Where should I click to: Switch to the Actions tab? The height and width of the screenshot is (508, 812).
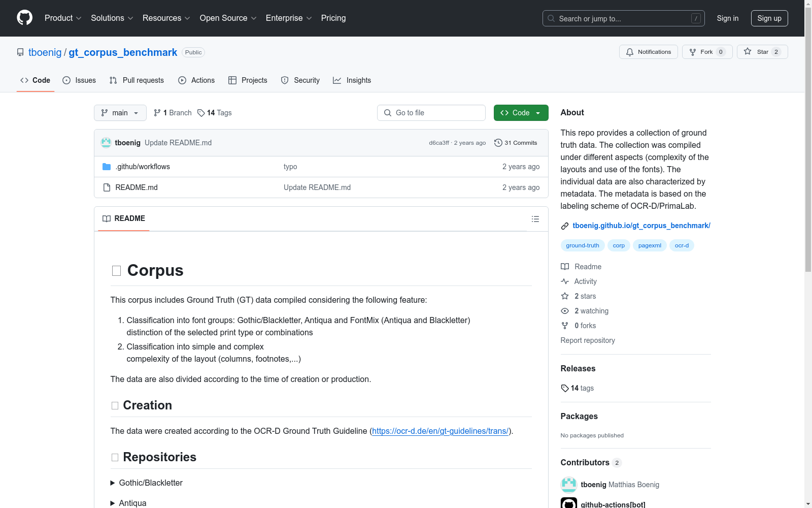pyautogui.click(x=196, y=80)
